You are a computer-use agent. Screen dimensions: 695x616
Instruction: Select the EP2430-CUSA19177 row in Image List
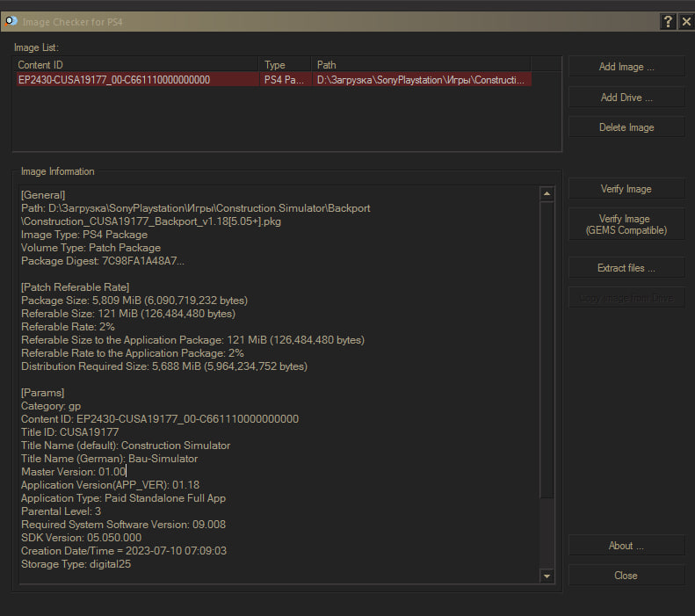(273, 80)
